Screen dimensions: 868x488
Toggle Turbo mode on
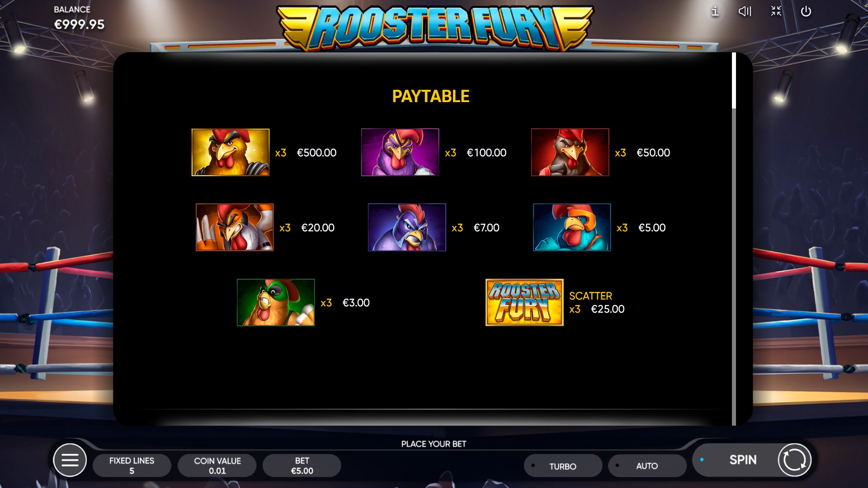click(x=563, y=466)
